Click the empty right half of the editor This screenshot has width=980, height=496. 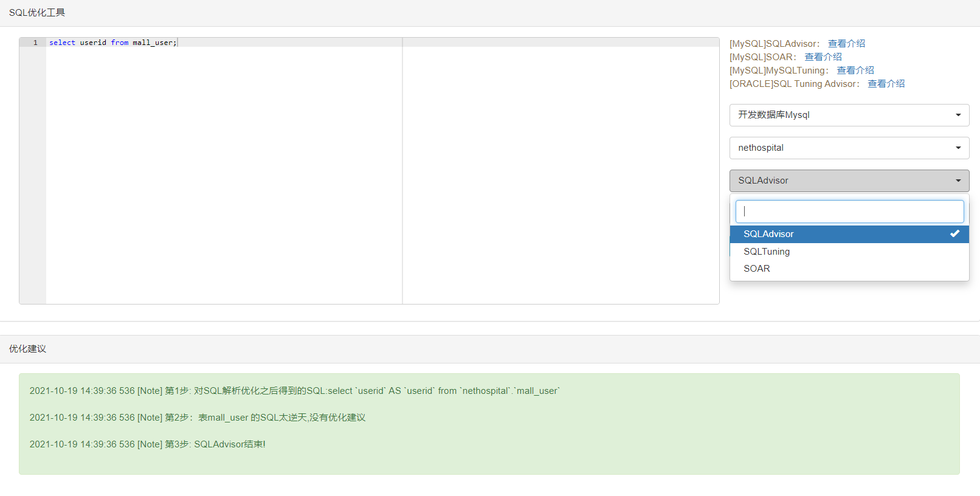point(559,170)
